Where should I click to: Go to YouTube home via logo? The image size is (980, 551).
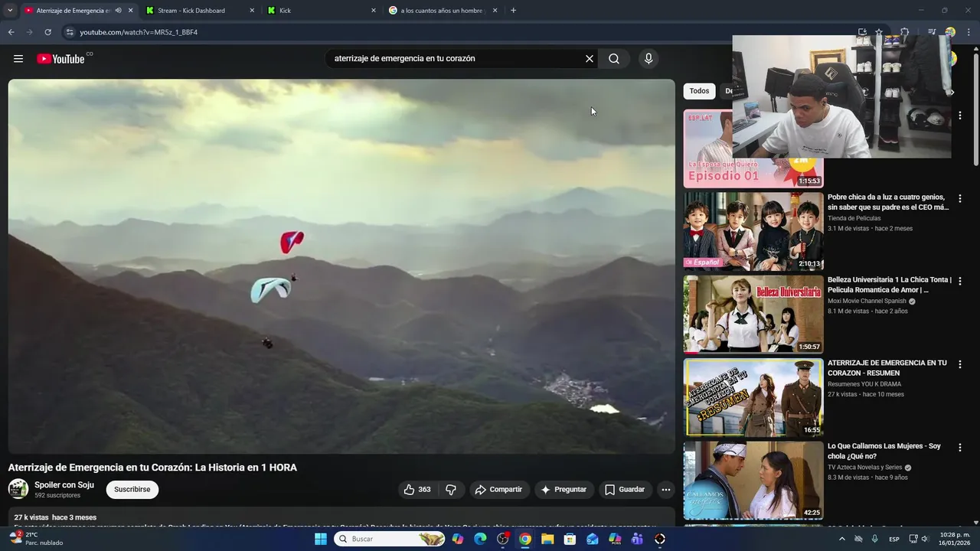pos(60,59)
